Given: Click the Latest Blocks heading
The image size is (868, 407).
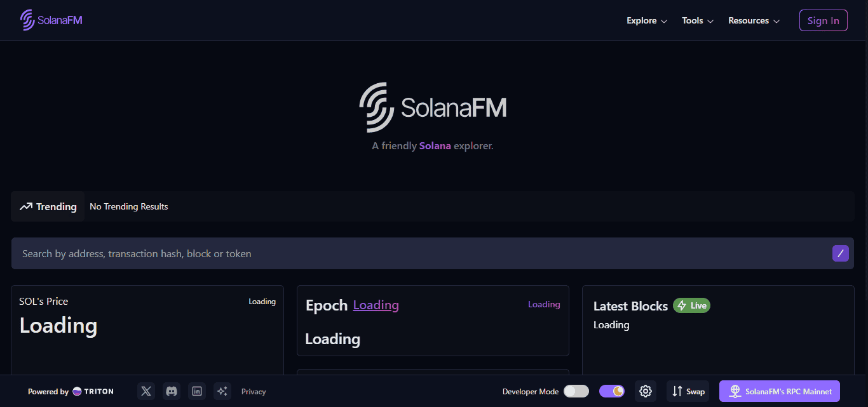Looking at the screenshot, I should click(630, 306).
